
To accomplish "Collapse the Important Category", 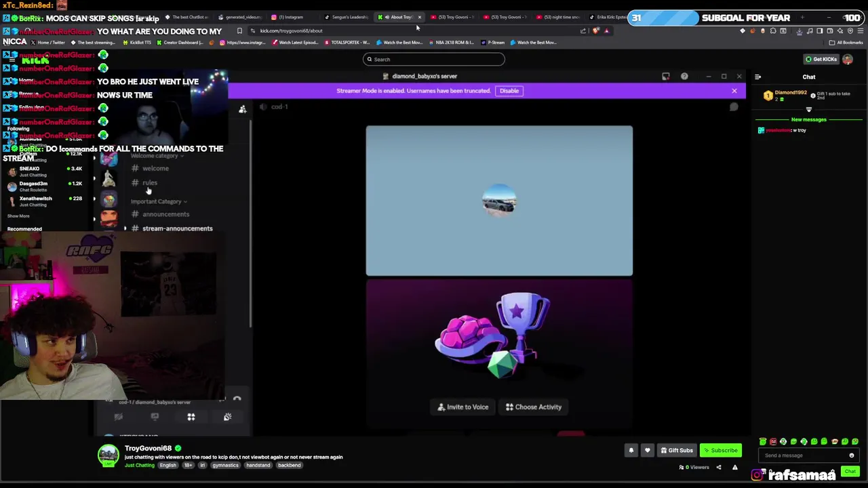I will (x=159, y=201).
